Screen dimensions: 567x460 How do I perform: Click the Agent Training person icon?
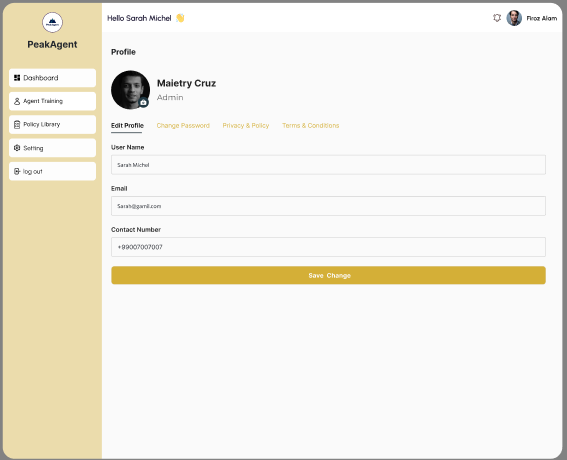(x=17, y=101)
